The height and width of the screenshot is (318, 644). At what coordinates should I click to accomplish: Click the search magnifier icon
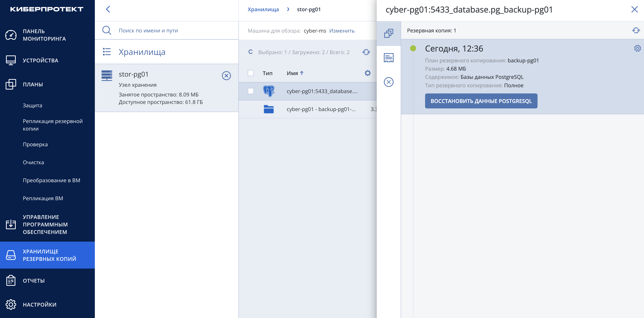(x=107, y=31)
